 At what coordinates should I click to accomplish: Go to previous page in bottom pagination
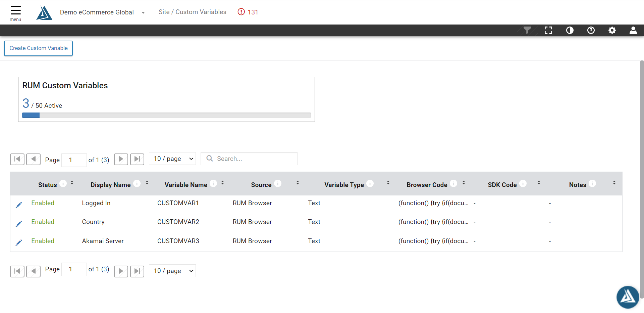(x=33, y=271)
